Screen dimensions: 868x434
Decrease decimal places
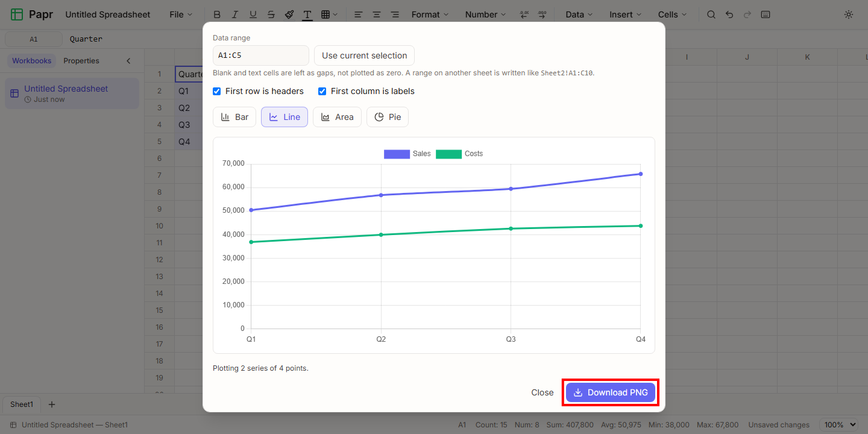pyautogui.click(x=524, y=14)
